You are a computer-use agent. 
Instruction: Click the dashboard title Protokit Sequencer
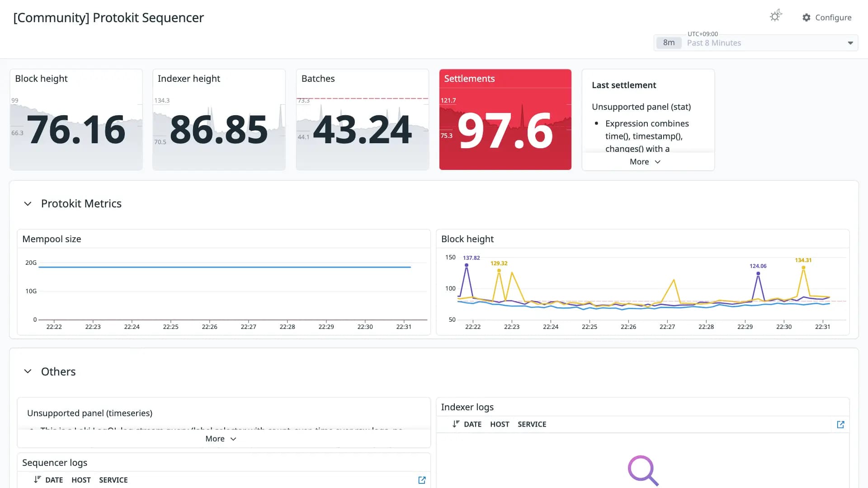[x=108, y=18]
